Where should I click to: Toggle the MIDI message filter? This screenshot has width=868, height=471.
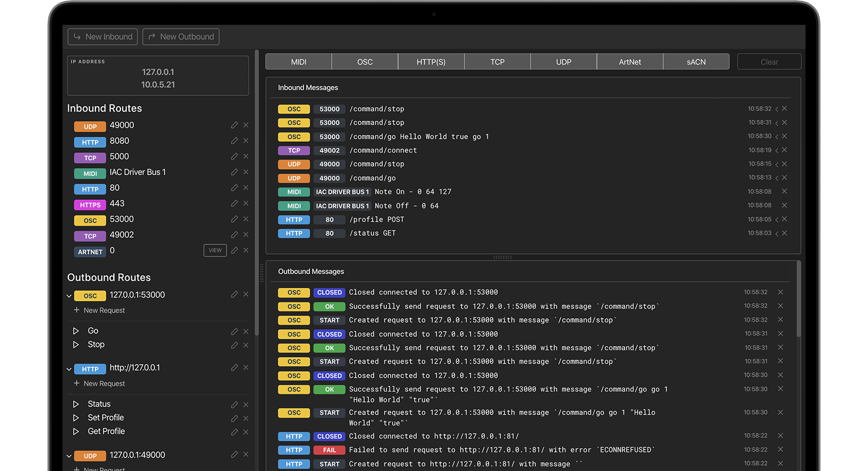(299, 62)
